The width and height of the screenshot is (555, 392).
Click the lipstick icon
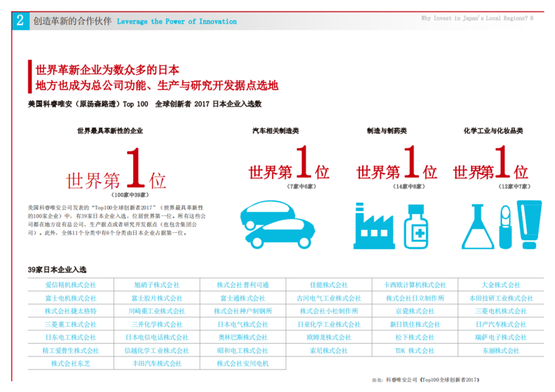[505, 228]
